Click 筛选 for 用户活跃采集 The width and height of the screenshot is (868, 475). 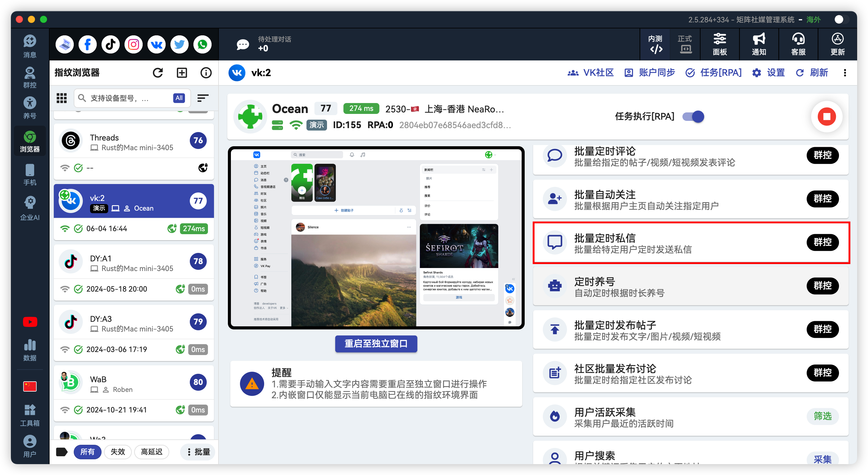pyautogui.click(x=822, y=416)
